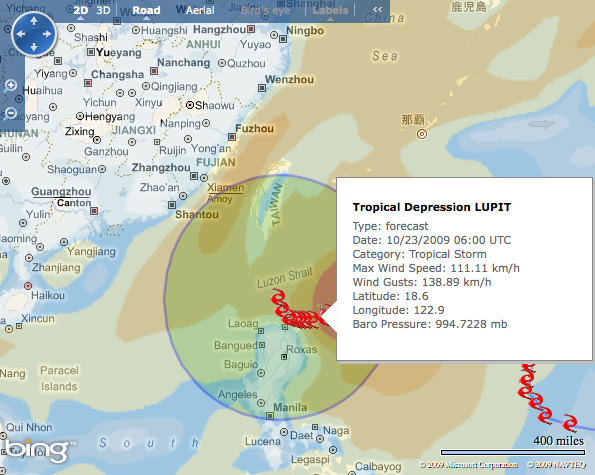
Task: Pan map up with compass arrow
Action: (x=34, y=20)
